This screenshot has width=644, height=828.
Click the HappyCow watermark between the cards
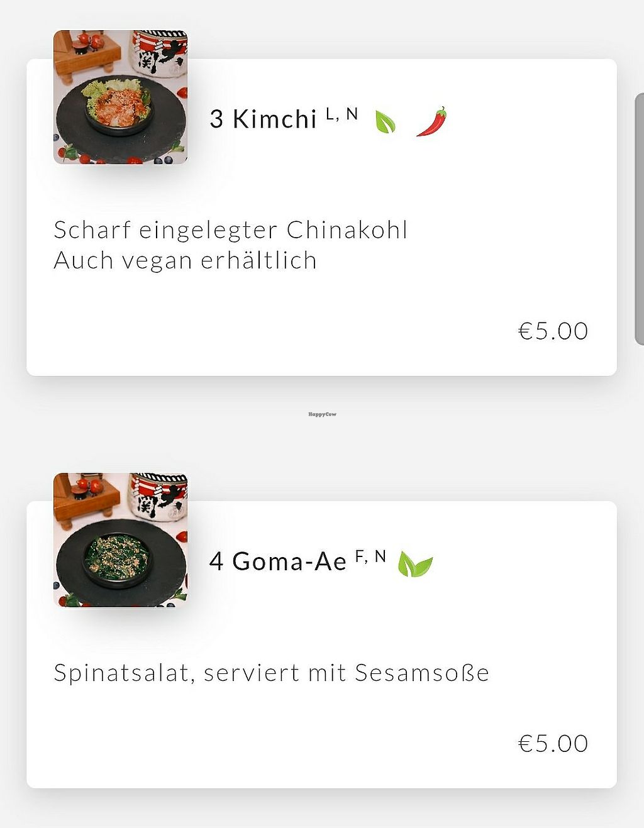point(322,414)
